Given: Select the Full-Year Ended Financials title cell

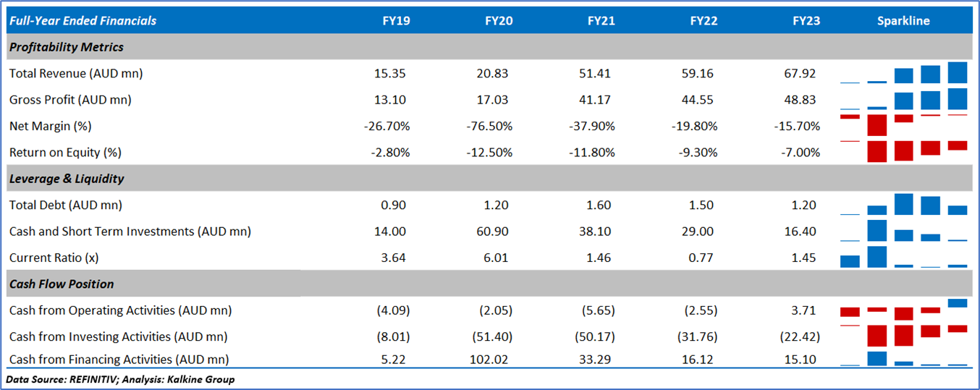Looking at the screenshot, I should pos(83,21).
